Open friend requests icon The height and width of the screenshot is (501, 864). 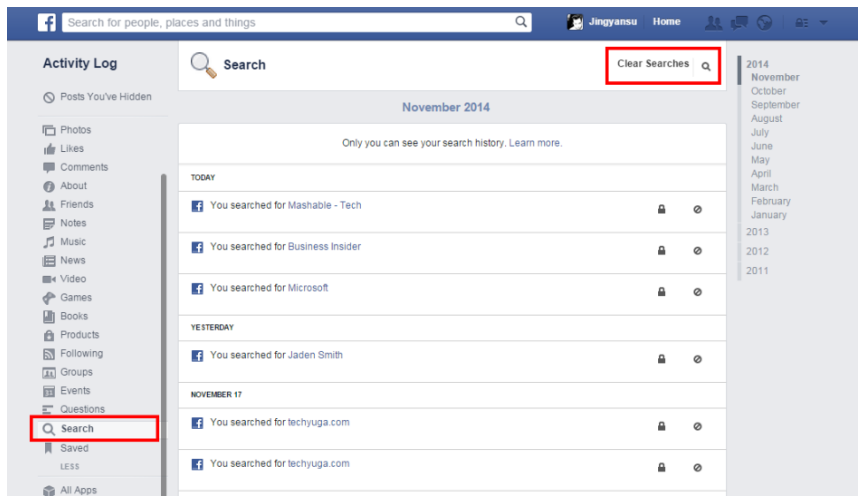(713, 23)
